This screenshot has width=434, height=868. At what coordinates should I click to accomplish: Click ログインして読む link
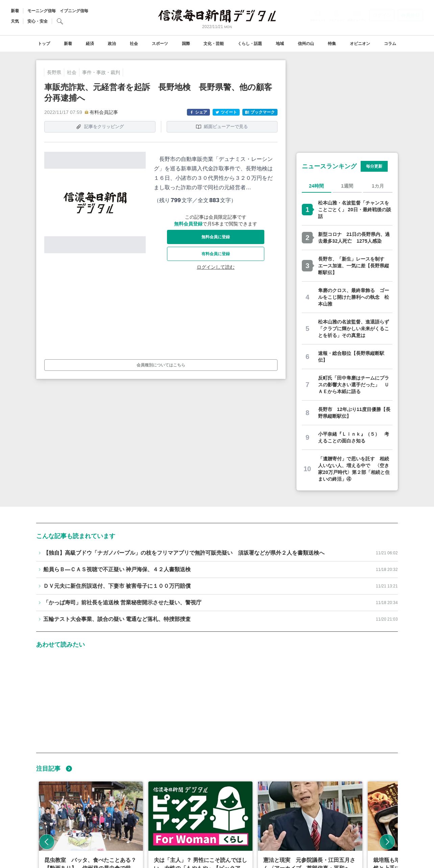point(216,267)
